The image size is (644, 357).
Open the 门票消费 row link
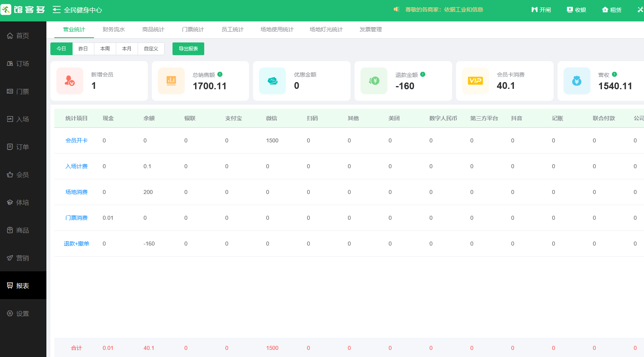pyautogui.click(x=77, y=218)
